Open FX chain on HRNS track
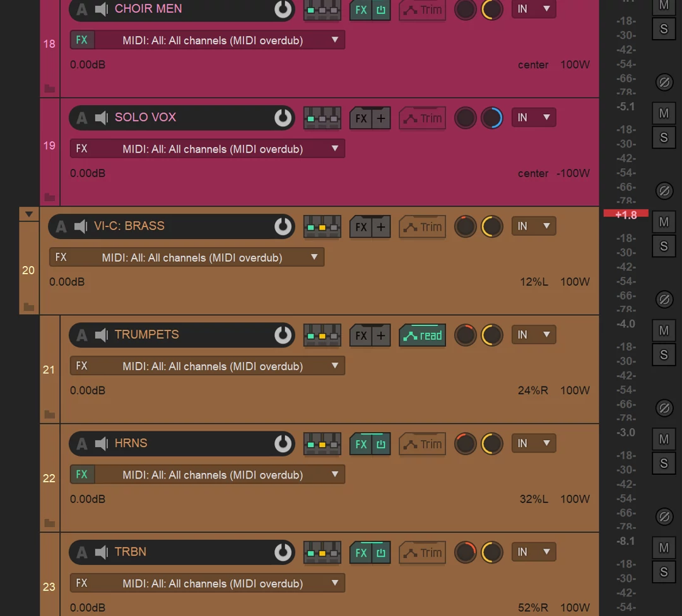The image size is (682, 616). [361, 445]
